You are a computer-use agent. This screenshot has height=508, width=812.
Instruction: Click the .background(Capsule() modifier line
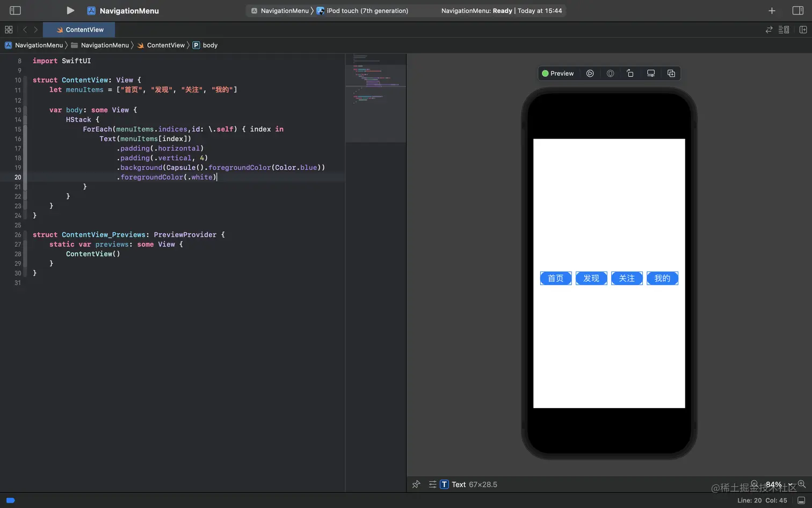pos(221,168)
